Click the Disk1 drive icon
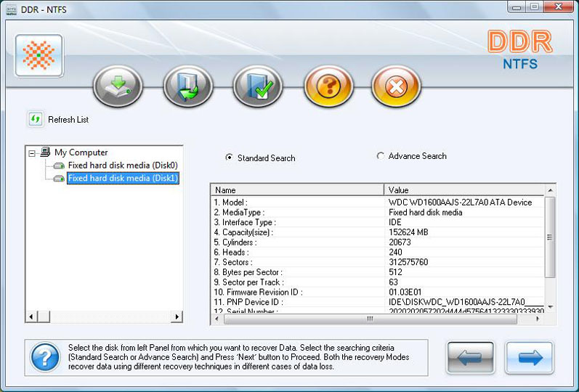579x392 pixels. (x=59, y=179)
